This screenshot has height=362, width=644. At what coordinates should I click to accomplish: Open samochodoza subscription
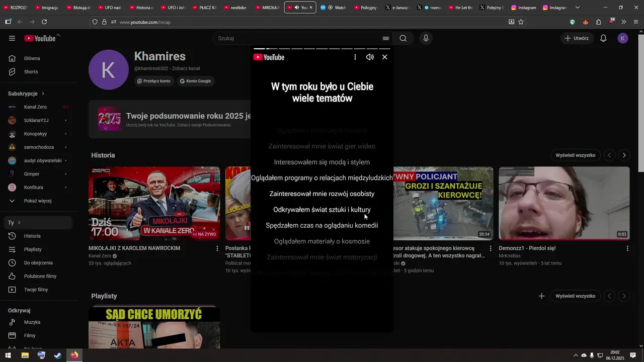tap(39, 147)
